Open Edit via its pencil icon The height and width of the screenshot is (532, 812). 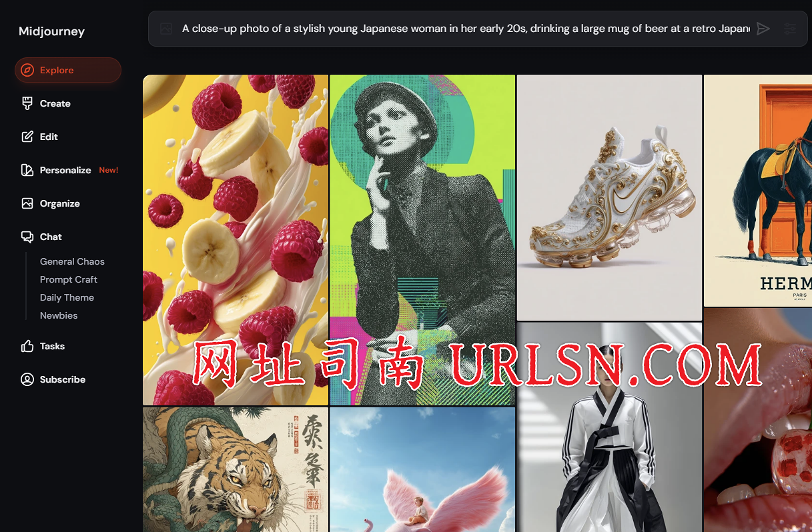[27, 137]
